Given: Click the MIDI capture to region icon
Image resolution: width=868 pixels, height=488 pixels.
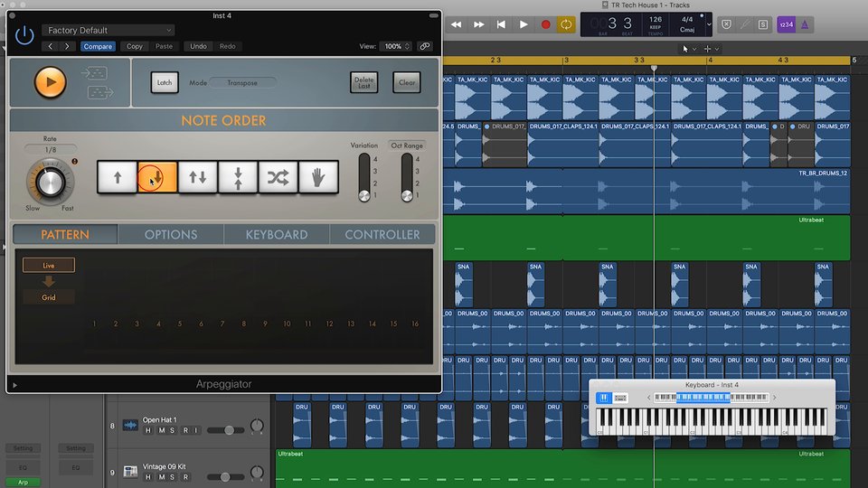Looking at the screenshot, I should click(100, 92).
